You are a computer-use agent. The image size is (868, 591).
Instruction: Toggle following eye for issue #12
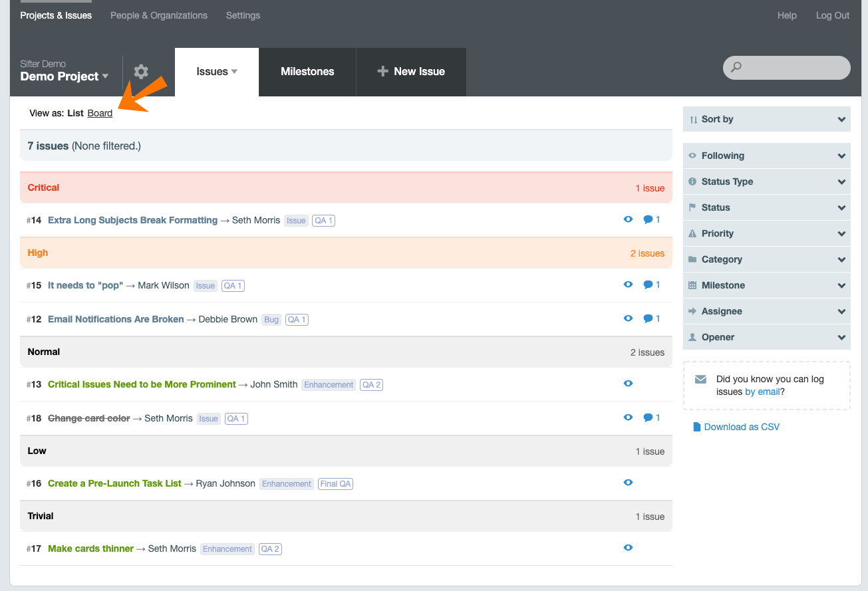pos(628,318)
